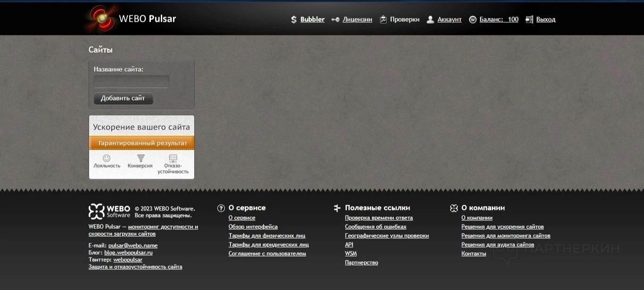This screenshot has height=290, width=644.
Task: Open the Проверки menu item
Action: click(x=405, y=19)
